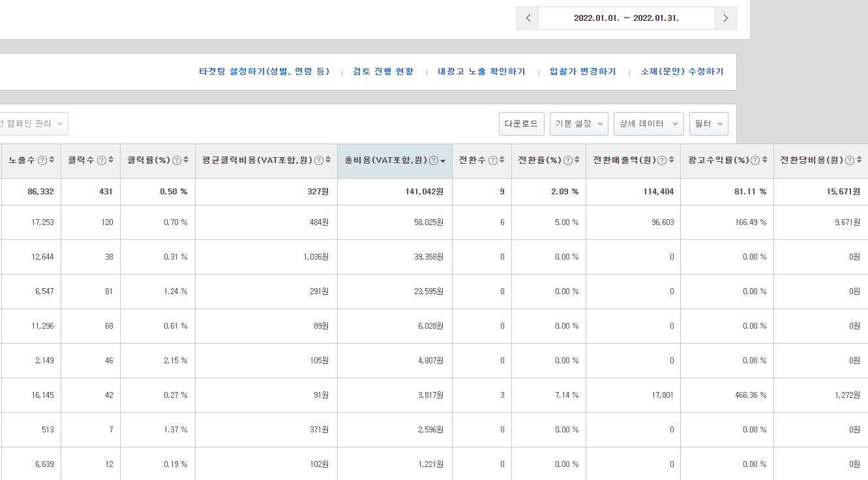Show help for 전환수 column

pyautogui.click(x=493, y=160)
